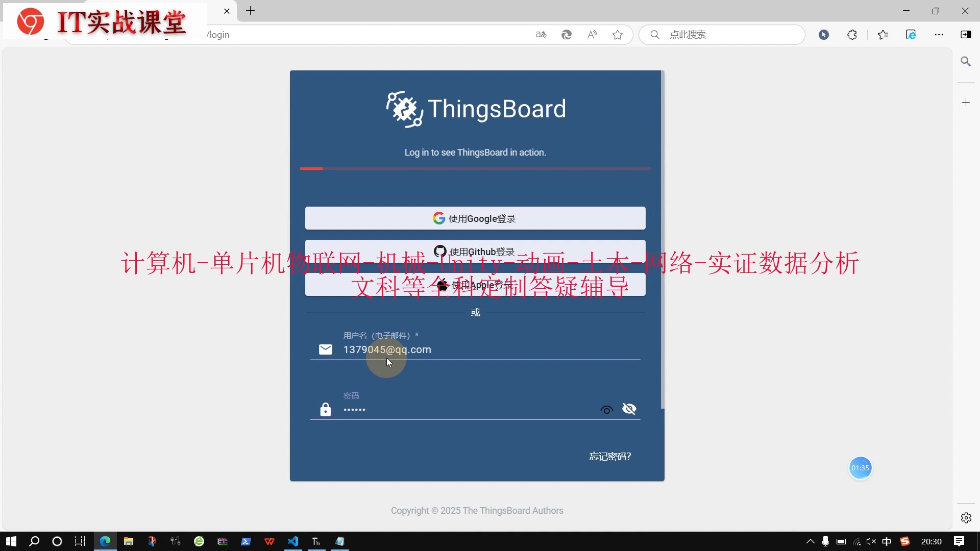Click the Google sign-in button
980x551 pixels.
[475, 218]
